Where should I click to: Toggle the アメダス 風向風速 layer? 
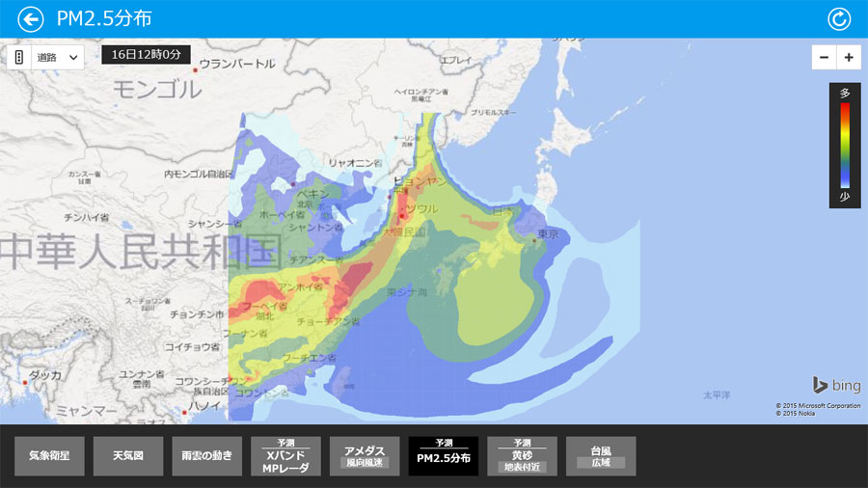pos(365,456)
